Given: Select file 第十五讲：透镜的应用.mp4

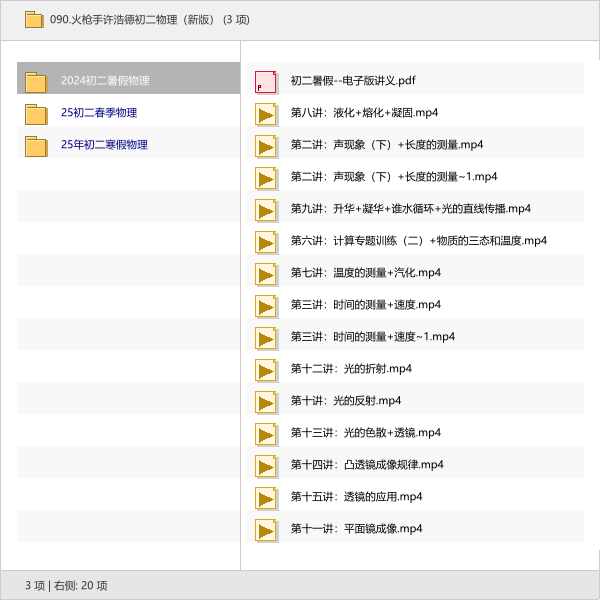Looking at the screenshot, I should click(x=356, y=497).
